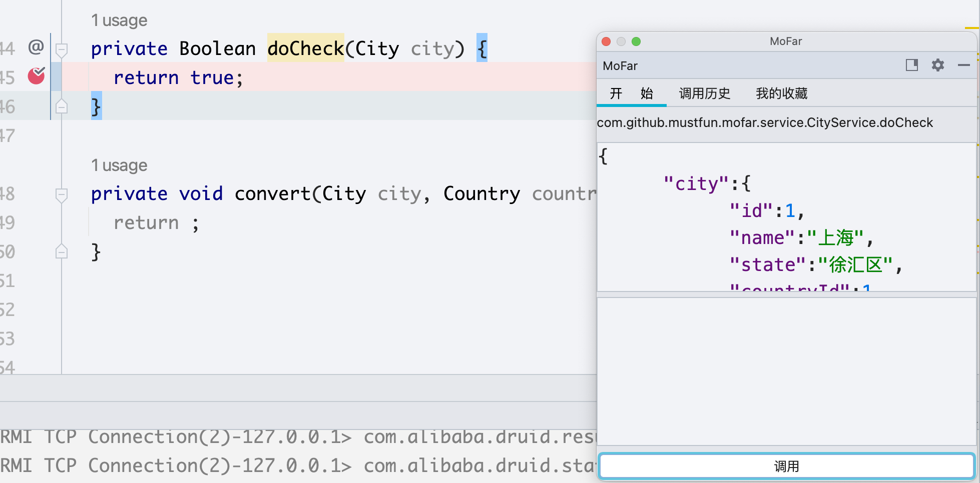The image size is (980, 483).
Task: Open the MoFar settings gear
Action: point(937,65)
